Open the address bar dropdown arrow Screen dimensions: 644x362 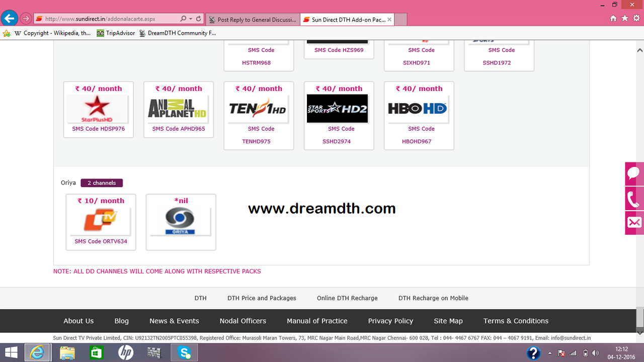click(x=191, y=19)
